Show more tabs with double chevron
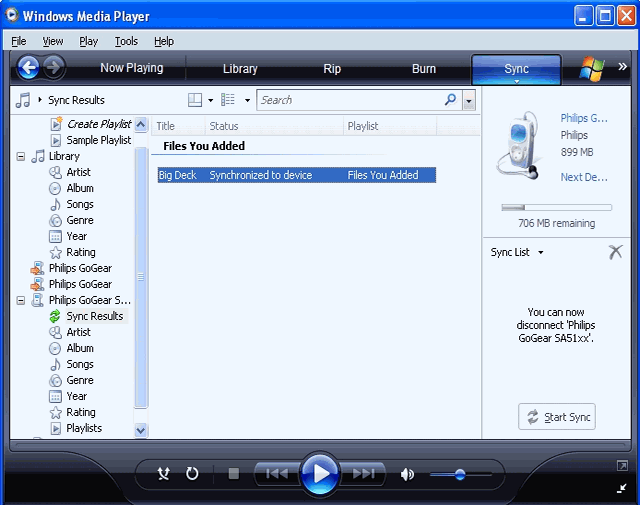Viewport: 640px width, 505px height. (x=622, y=66)
